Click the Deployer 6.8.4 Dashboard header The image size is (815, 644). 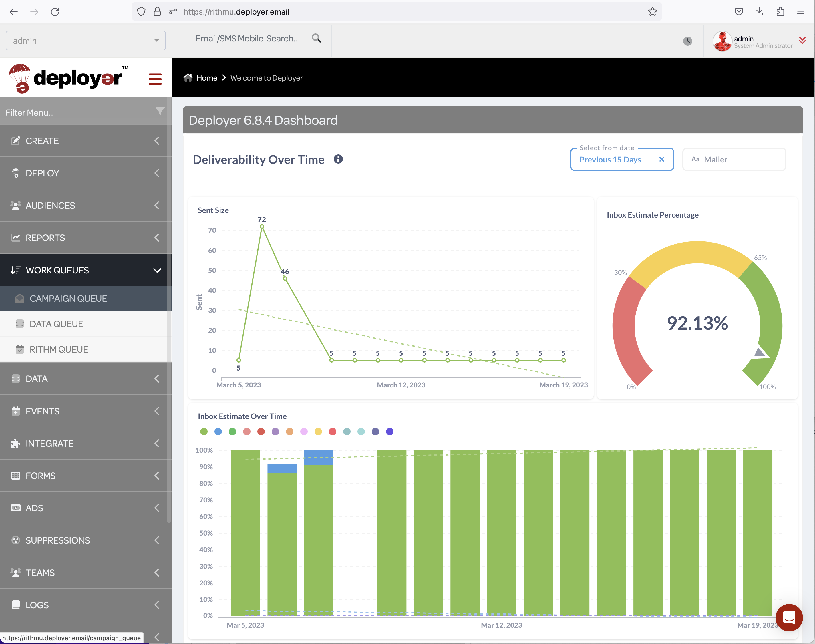coord(493,120)
